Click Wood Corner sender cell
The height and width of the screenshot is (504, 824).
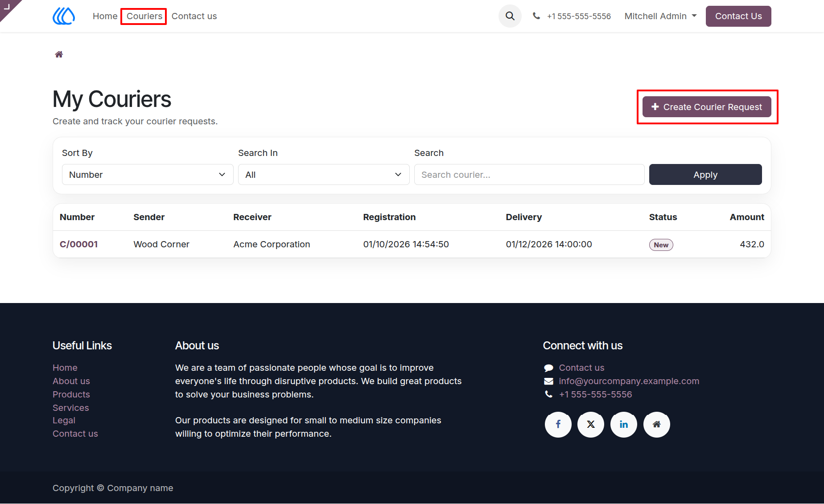tap(161, 244)
